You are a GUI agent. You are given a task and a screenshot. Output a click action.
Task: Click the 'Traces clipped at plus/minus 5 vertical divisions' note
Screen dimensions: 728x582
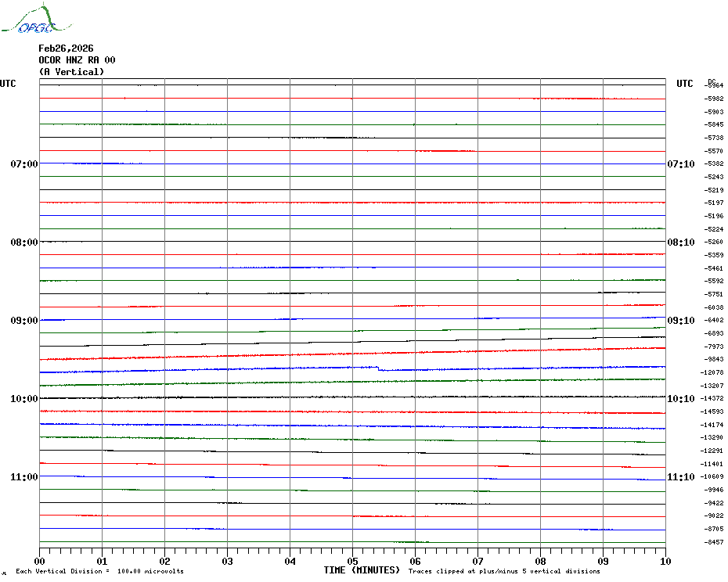click(x=504, y=571)
